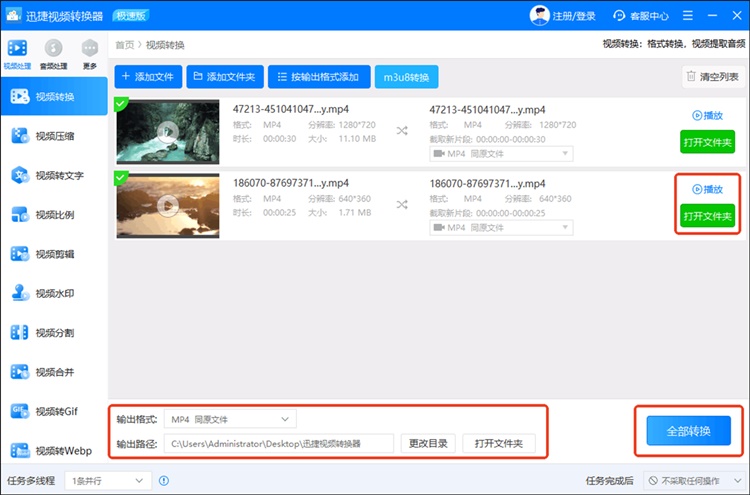This screenshot has width=750, height=495.
Task: Preview the 47213 waterfall video thumbnail
Action: click(168, 132)
